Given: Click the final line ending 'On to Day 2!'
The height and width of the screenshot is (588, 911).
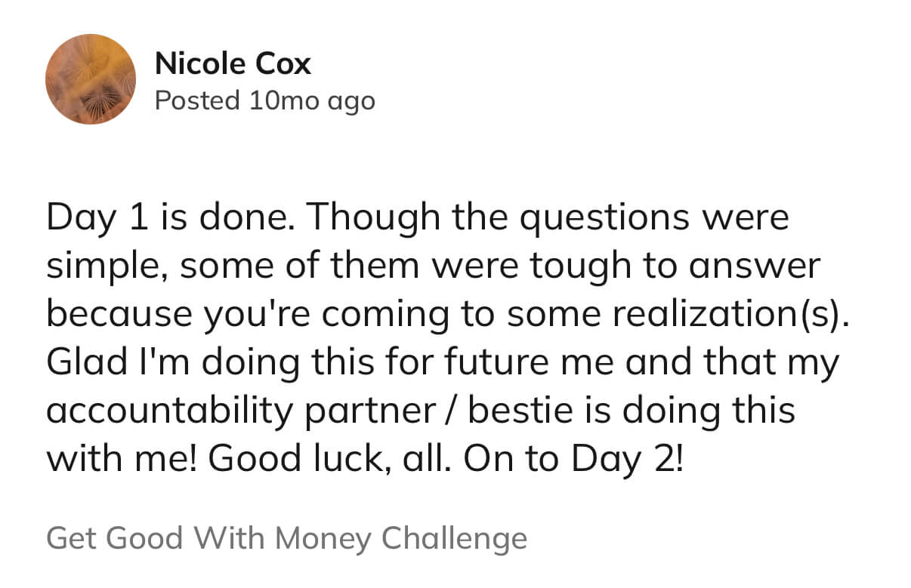Looking at the screenshot, I should [365, 458].
